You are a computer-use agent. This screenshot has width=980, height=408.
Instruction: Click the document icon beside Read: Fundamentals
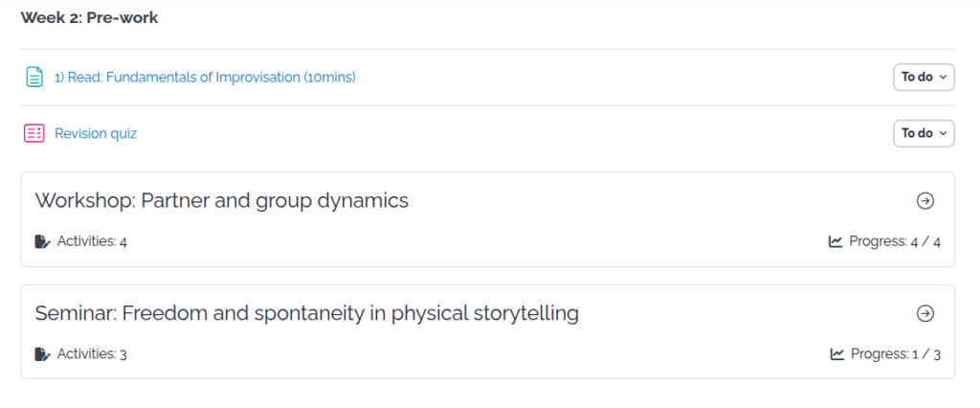pos(33,78)
